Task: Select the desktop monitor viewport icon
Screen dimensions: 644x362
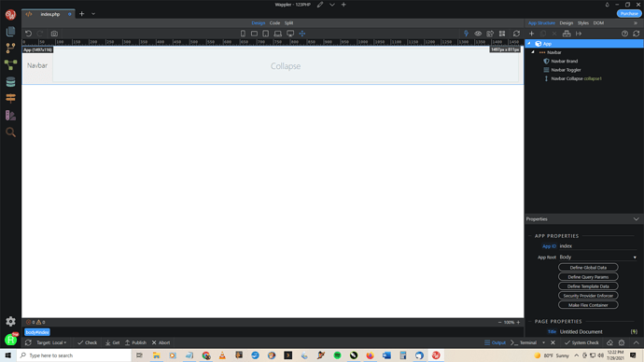Action: 290,34
